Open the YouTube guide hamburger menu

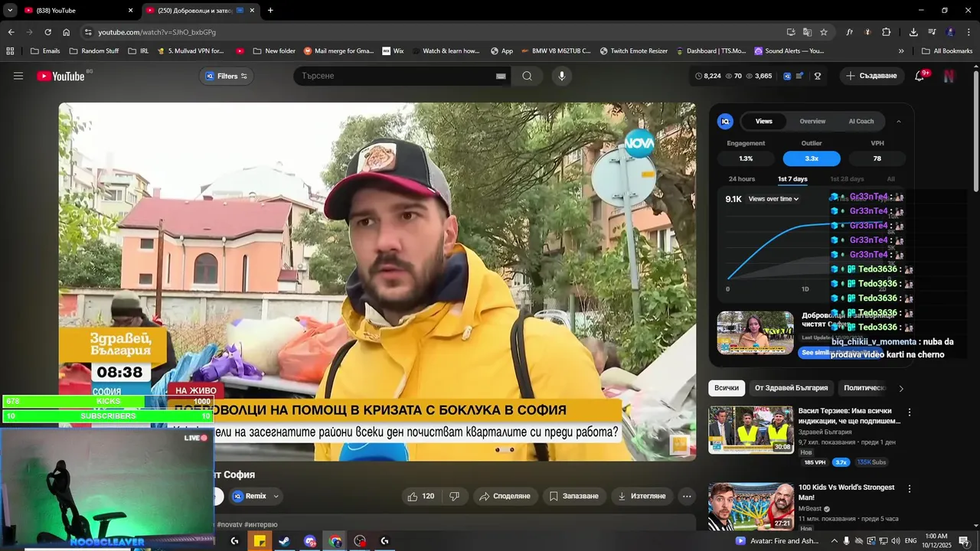tap(18, 76)
